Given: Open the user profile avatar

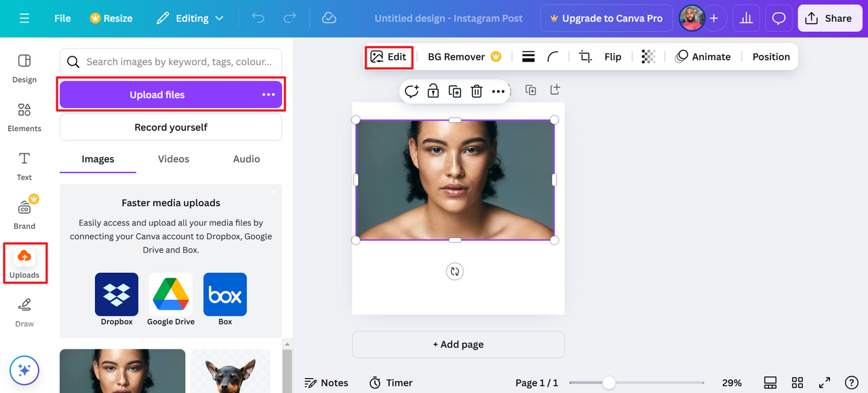Looking at the screenshot, I should [691, 18].
